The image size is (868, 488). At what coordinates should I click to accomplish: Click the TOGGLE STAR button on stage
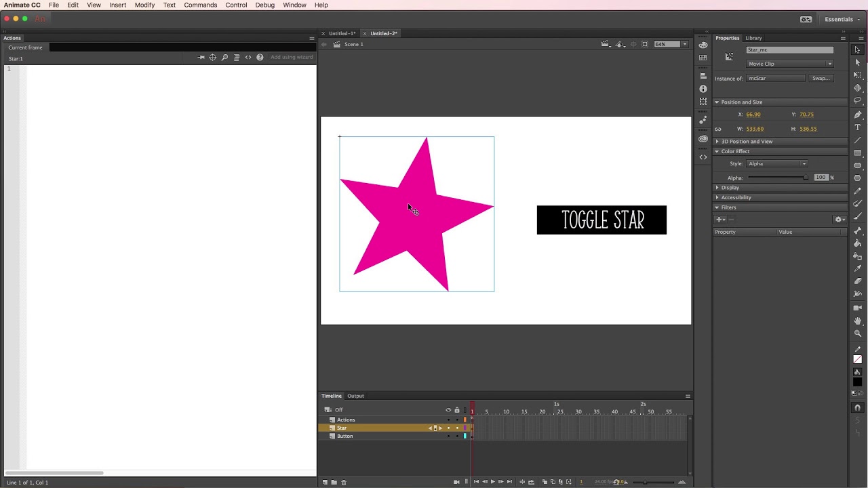pos(601,220)
